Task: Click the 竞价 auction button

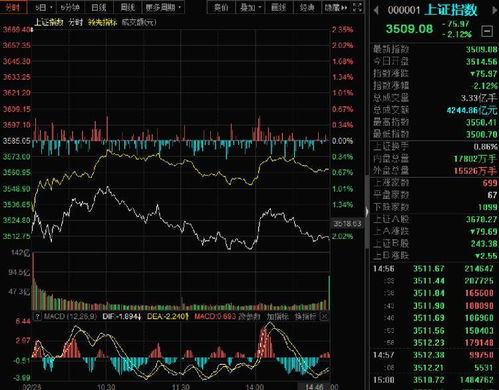Action: pyautogui.click(x=221, y=7)
